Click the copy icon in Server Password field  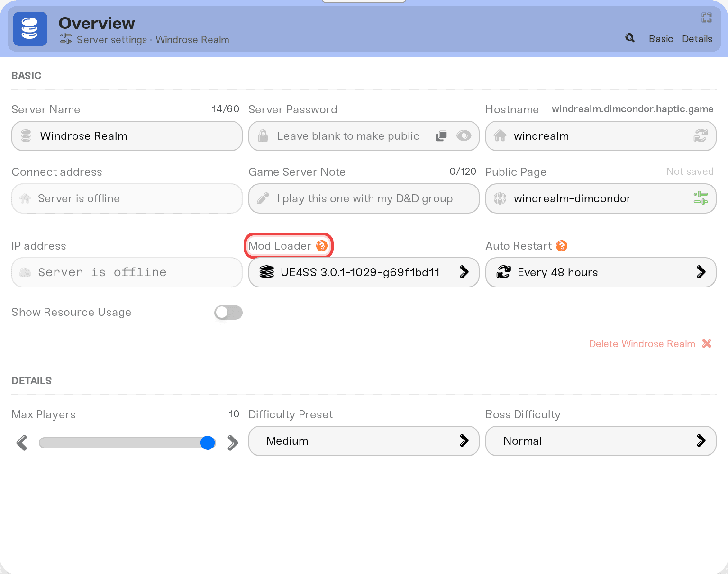pyautogui.click(x=441, y=136)
